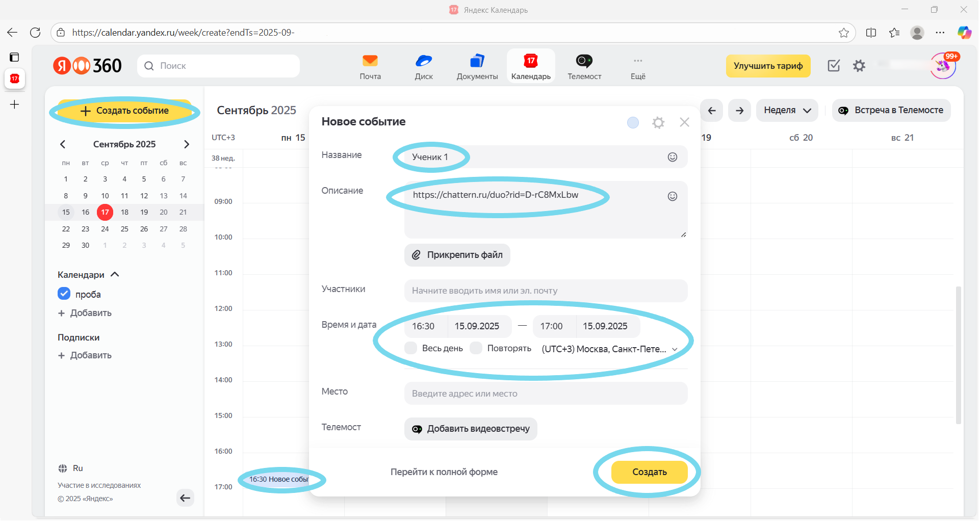Switch to the Календарь tab

pyautogui.click(x=531, y=66)
